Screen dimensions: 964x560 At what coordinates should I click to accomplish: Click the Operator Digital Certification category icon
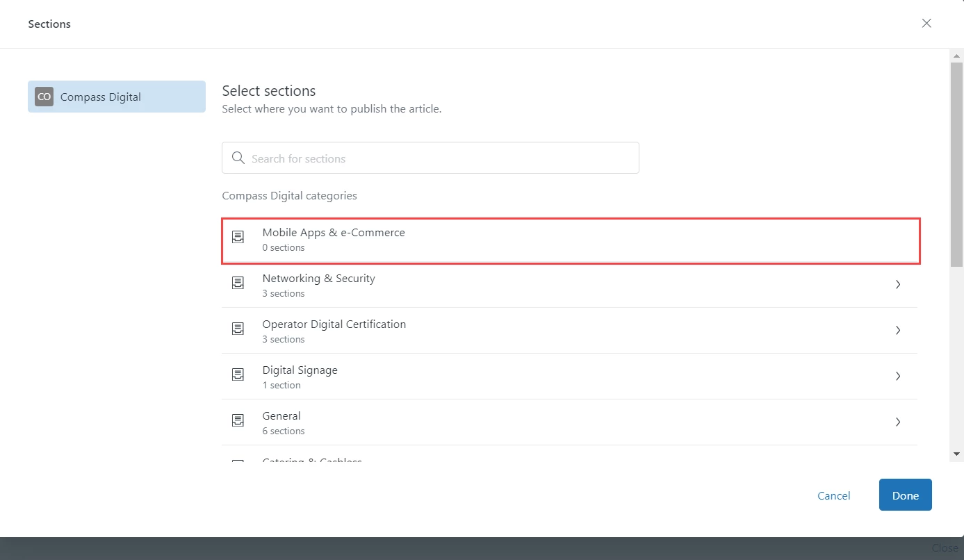click(x=238, y=329)
